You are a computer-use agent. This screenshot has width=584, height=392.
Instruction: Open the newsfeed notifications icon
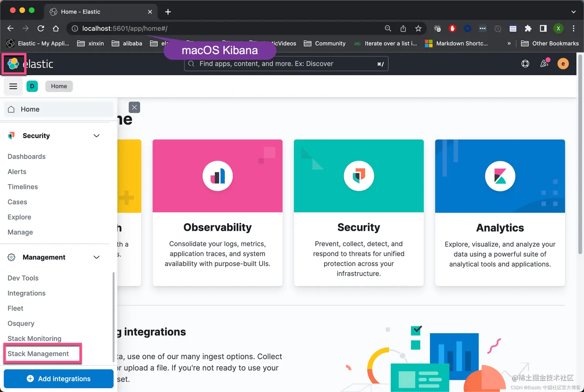545,63
